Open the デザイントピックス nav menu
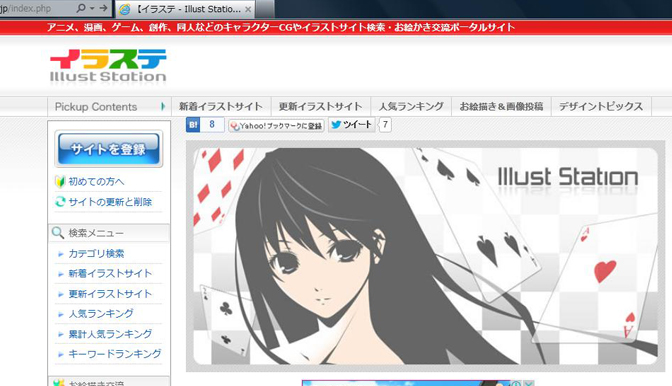Image resolution: width=672 pixels, height=386 pixels. (601, 106)
